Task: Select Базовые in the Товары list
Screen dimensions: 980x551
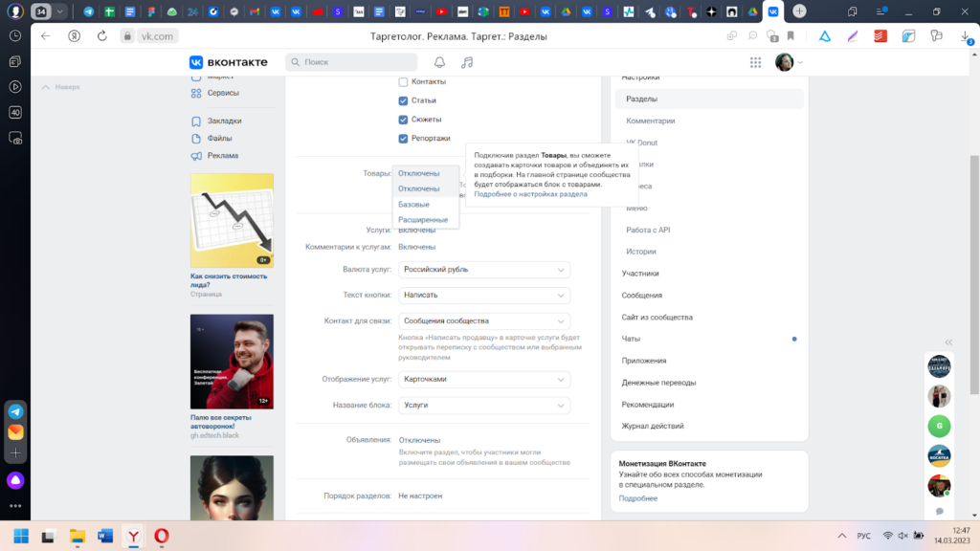Action: point(414,205)
